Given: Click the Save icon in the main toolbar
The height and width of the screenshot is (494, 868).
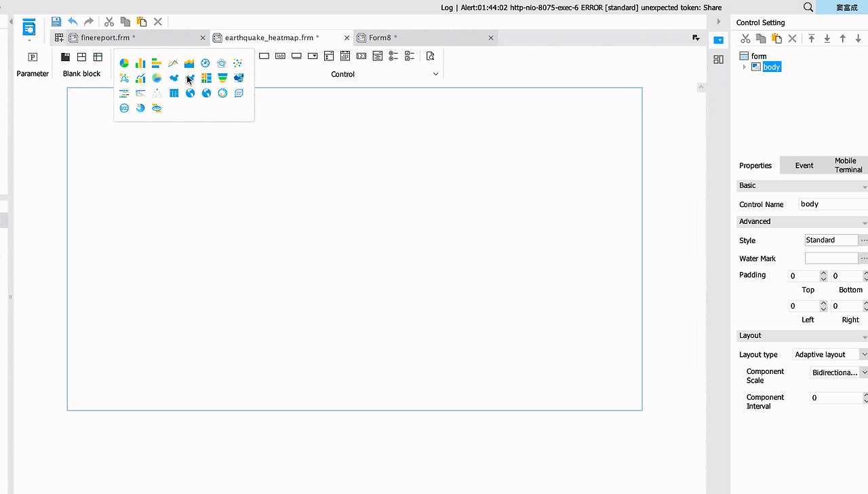Looking at the screenshot, I should [x=56, y=21].
